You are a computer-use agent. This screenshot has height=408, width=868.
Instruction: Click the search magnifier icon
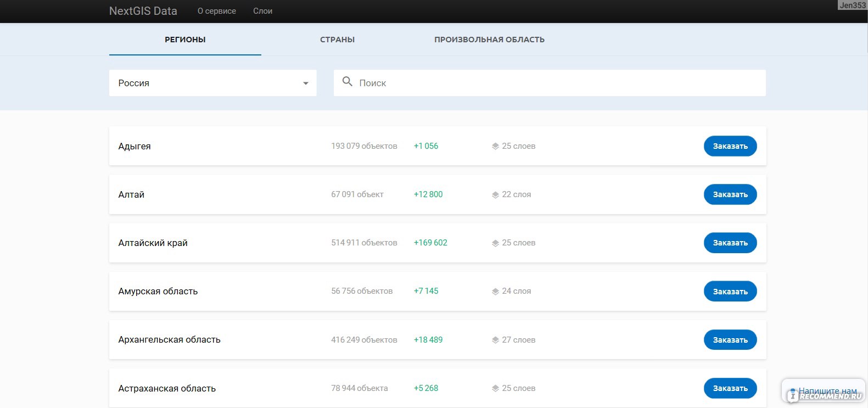347,82
